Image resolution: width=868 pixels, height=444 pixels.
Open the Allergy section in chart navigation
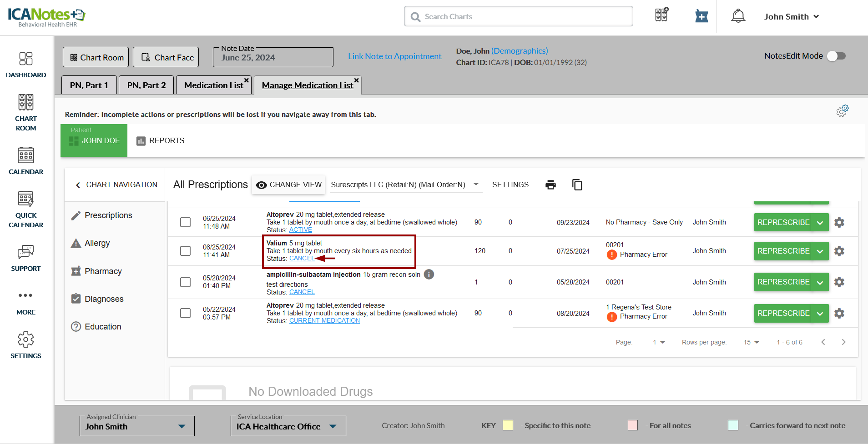97,243
